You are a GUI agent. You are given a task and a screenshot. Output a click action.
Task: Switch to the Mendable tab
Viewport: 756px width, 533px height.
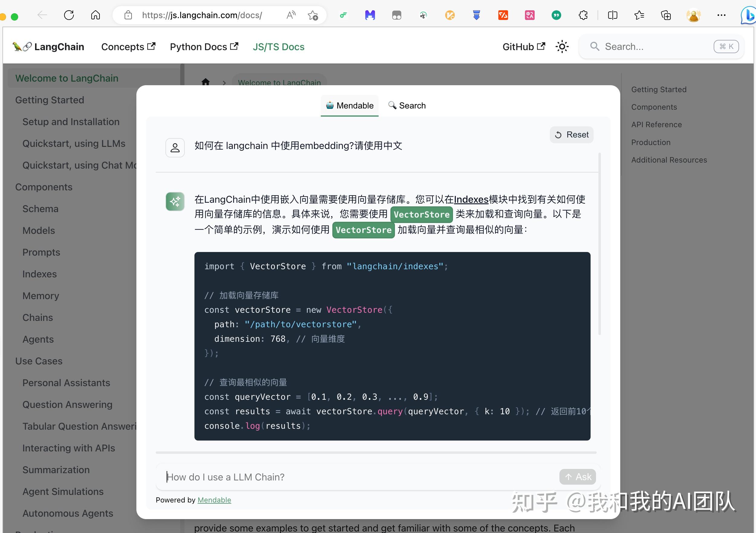coord(350,106)
